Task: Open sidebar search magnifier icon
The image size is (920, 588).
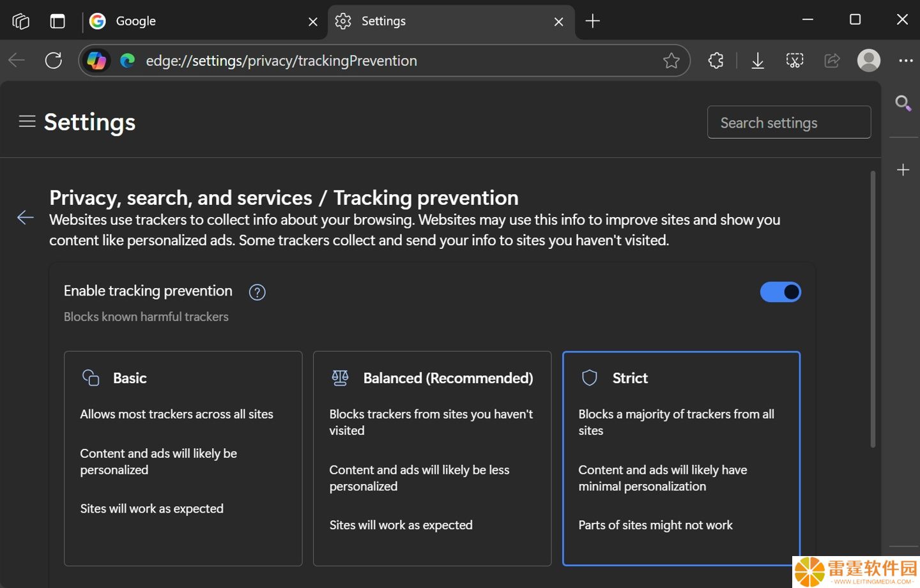Action: coord(903,103)
